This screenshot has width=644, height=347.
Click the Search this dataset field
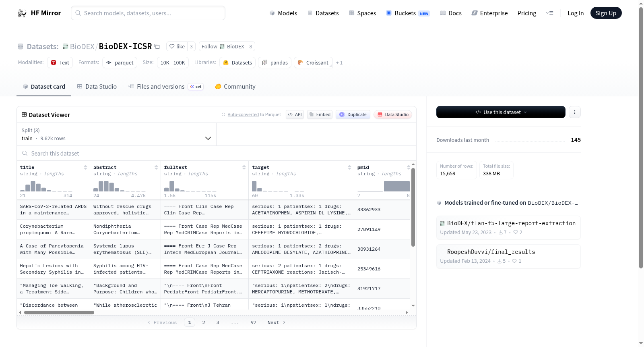pyautogui.click(x=217, y=154)
